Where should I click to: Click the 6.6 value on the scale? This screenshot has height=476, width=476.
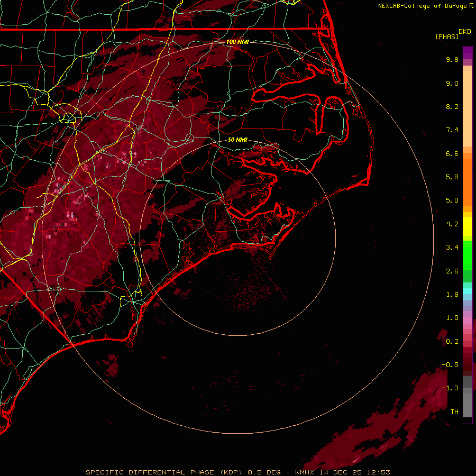pyautogui.click(x=452, y=153)
